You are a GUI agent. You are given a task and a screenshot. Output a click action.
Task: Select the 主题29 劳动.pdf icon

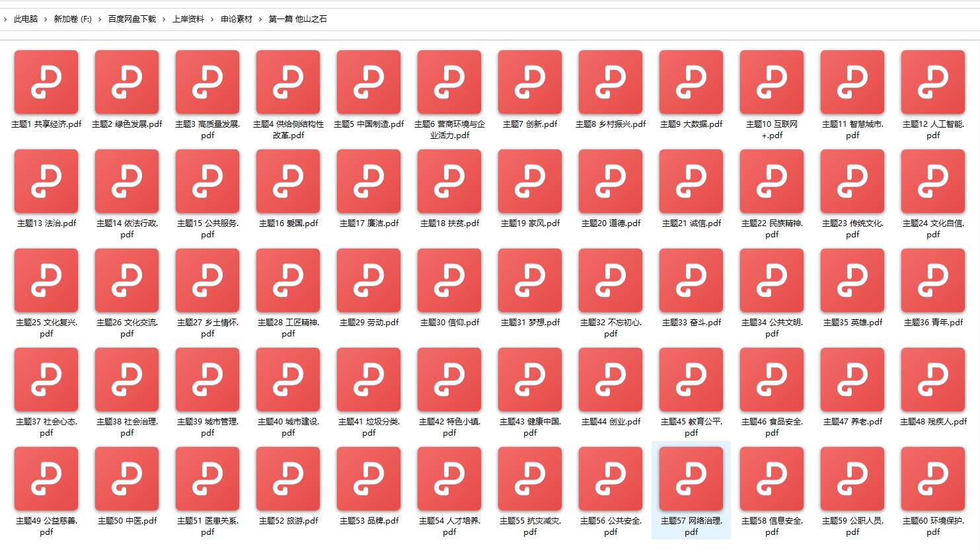coord(369,281)
